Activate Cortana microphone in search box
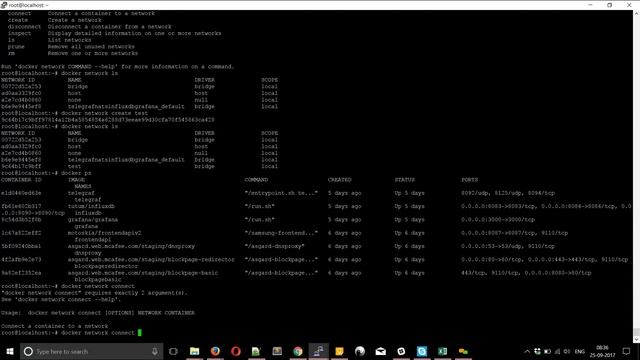The height and width of the screenshot is (360, 640). pyautogui.click(x=155, y=351)
